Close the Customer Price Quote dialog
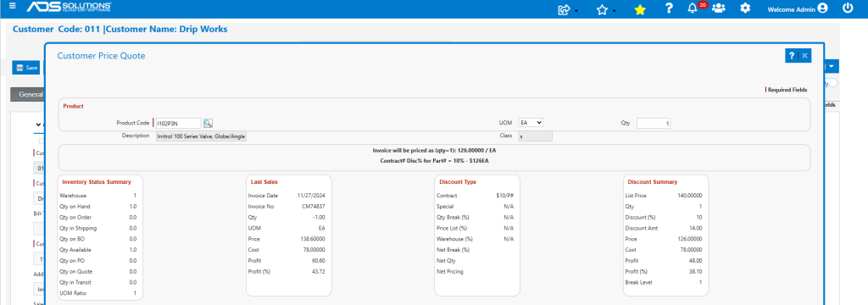Image resolution: width=868 pixels, height=305 pixels. (804, 55)
